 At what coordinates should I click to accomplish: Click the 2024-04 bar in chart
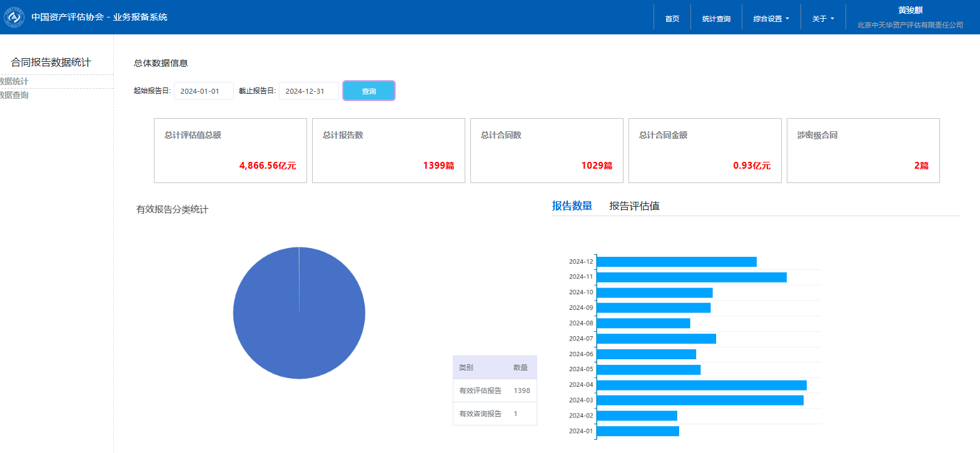coord(701,385)
